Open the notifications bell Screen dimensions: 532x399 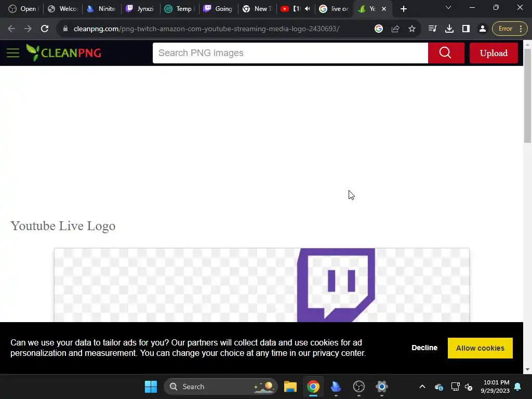518,387
